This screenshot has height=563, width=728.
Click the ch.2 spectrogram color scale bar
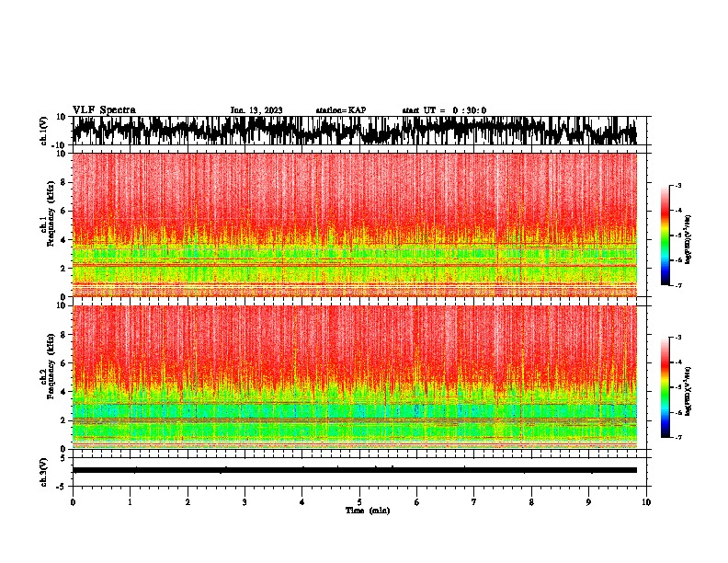665,387
